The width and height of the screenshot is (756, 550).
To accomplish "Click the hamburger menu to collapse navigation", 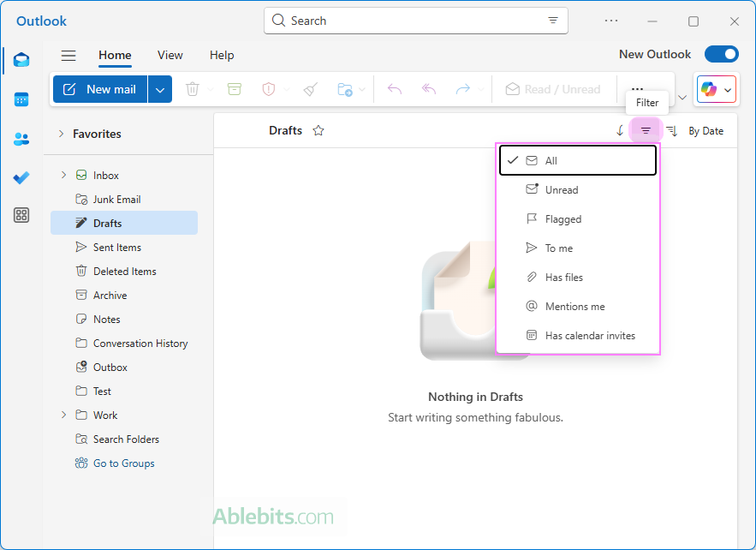I will 68,56.
